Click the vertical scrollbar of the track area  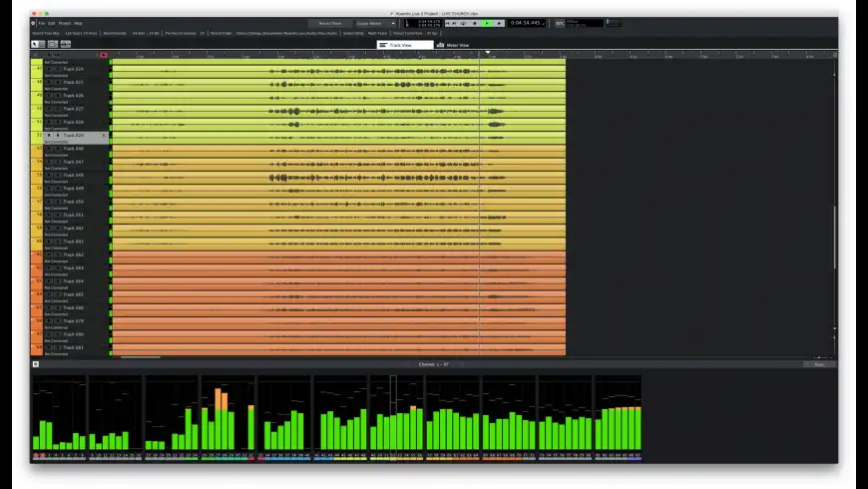pos(835,230)
